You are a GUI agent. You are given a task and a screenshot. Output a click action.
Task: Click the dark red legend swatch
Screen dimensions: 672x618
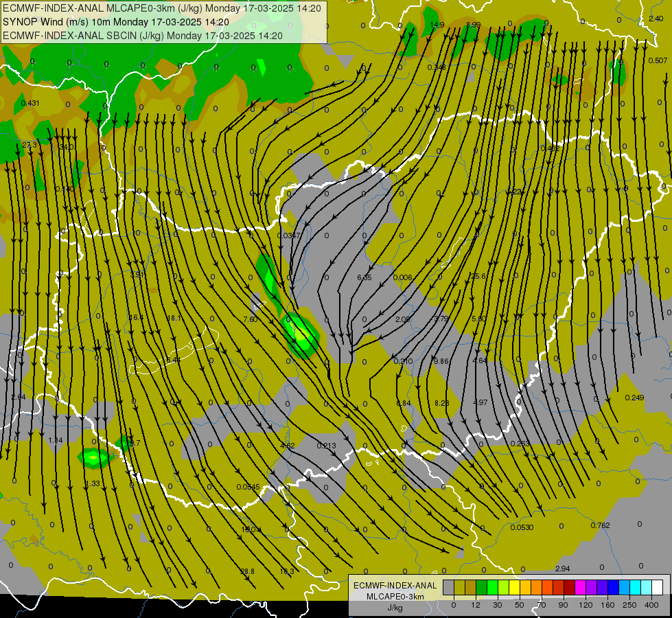[569, 588]
